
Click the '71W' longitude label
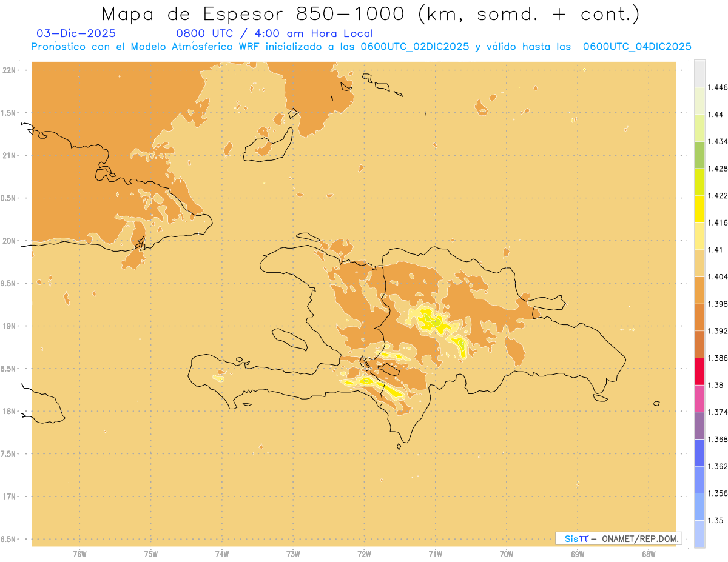click(435, 554)
